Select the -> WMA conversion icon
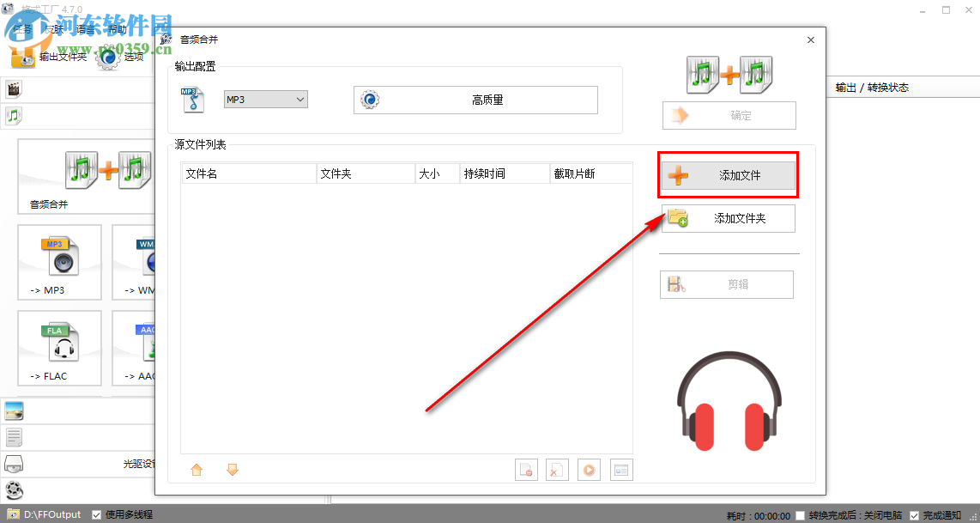This screenshot has height=523, width=980. [135, 262]
